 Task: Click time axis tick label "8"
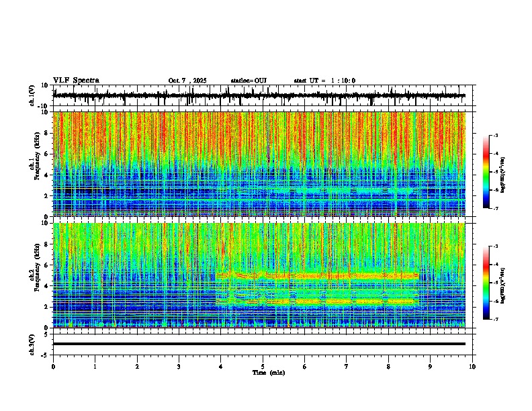point(388,367)
